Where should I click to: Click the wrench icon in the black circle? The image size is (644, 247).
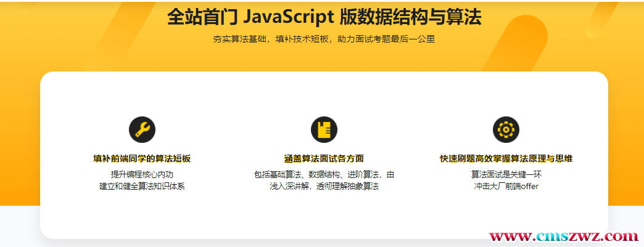tap(142, 129)
